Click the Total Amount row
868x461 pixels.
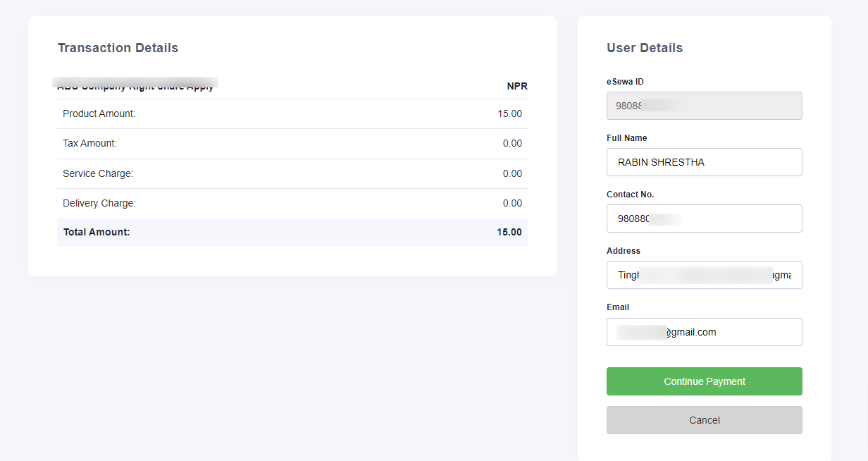(x=292, y=232)
